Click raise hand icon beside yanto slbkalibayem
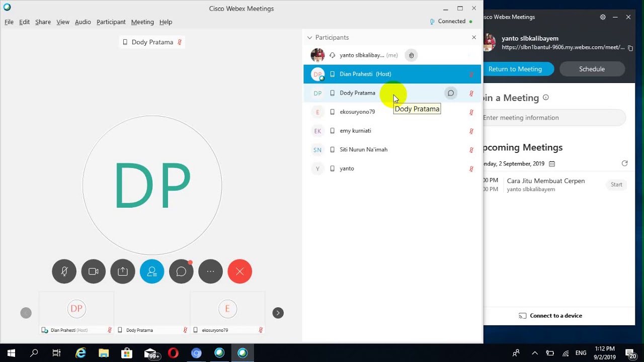This screenshot has height=362, width=644. pos(412,55)
